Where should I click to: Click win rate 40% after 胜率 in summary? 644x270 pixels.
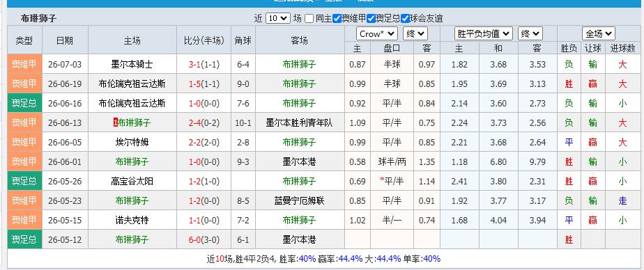[x=307, y=259]
